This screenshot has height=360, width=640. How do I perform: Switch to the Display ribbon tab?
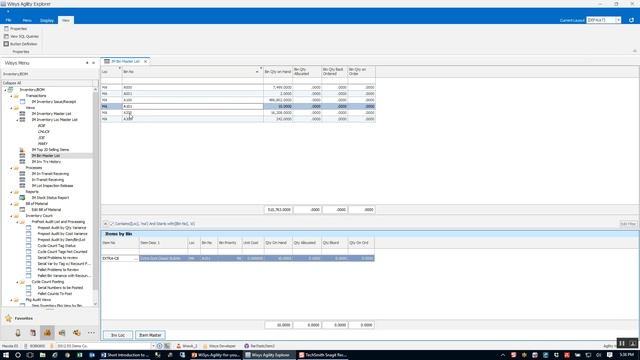coord(47,20)
